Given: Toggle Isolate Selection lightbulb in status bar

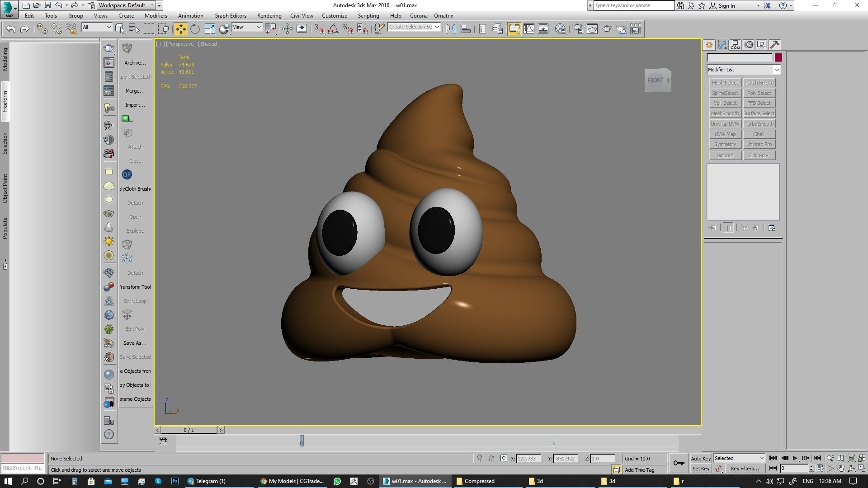Looking at the screenshot, I should [480, 458].
